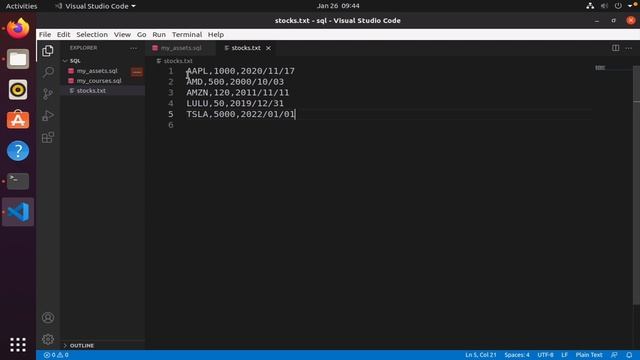
Task: Open notifications bell in status bar
Action: tap(629, 355)
